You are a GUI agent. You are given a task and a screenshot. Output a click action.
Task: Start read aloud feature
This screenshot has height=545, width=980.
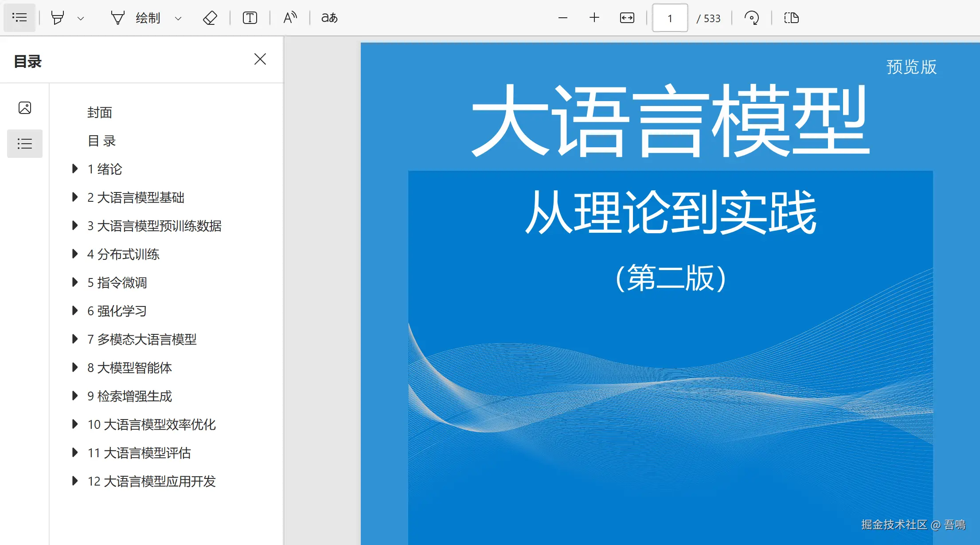tap(290, 18)
